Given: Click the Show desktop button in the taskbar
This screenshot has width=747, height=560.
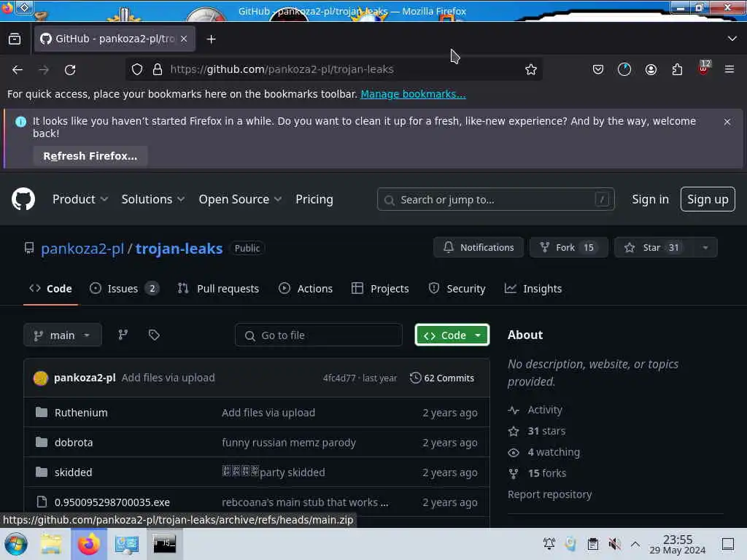Looking at the screenshot, I should point(728,544).
